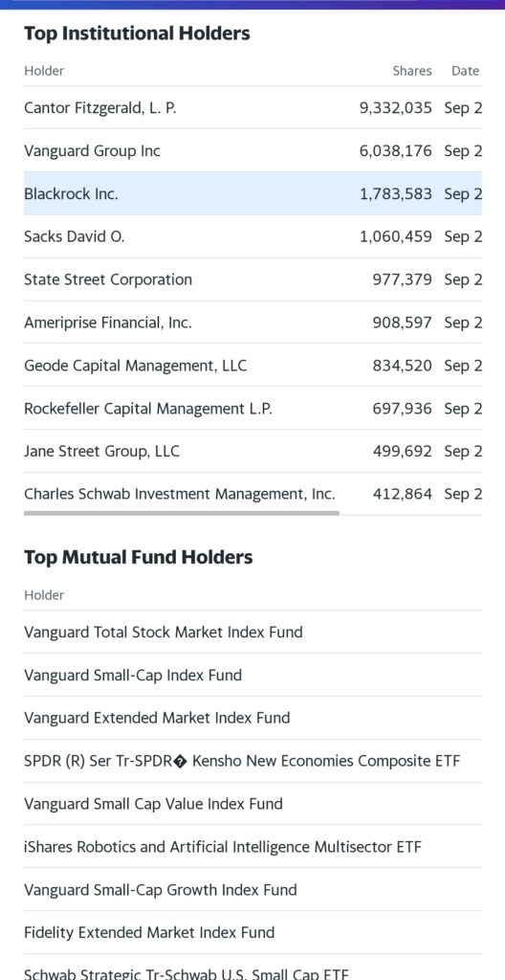This screenshot has width=505, height=980.
Task: Select the Geode Capital Management, LLC row
Action: [252, 366]
